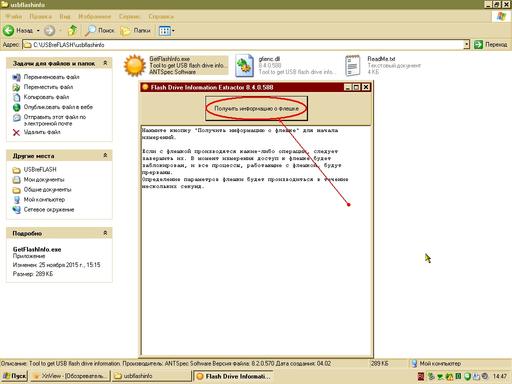Open the Start (Пуск) menu
This screenshot has height=384, width=512.
pyautogui.click(x=14, y=376)
